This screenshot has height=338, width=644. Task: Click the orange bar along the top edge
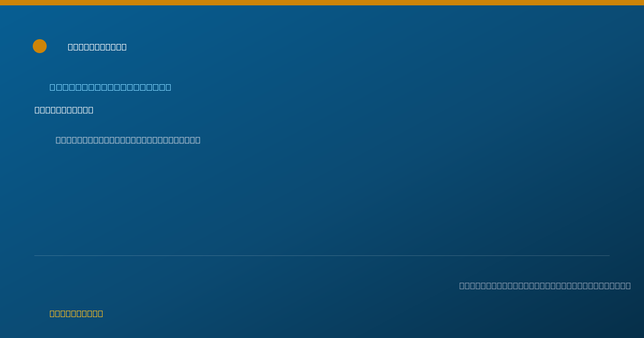pos(322,3)
